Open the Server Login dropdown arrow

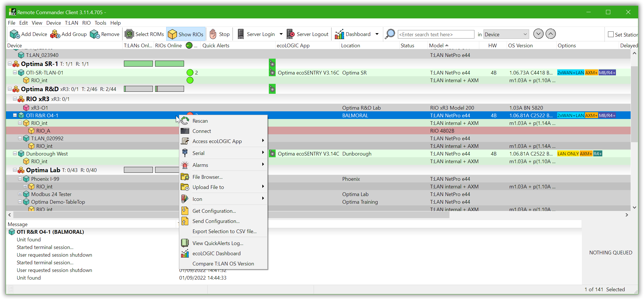(281, 34)
